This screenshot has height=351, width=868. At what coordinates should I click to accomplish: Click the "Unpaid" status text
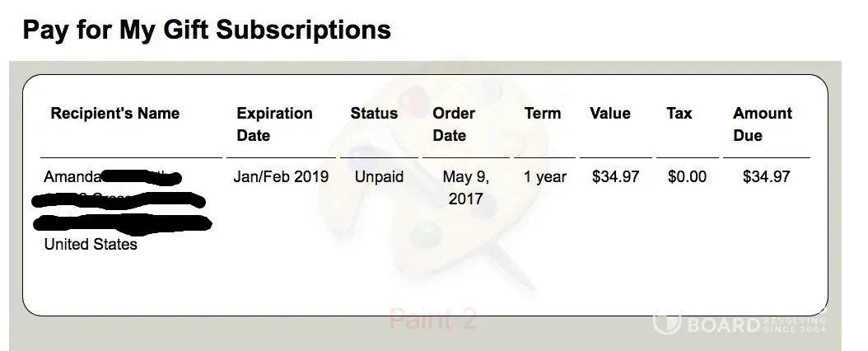pyautogui.click(x=379, y=177)
